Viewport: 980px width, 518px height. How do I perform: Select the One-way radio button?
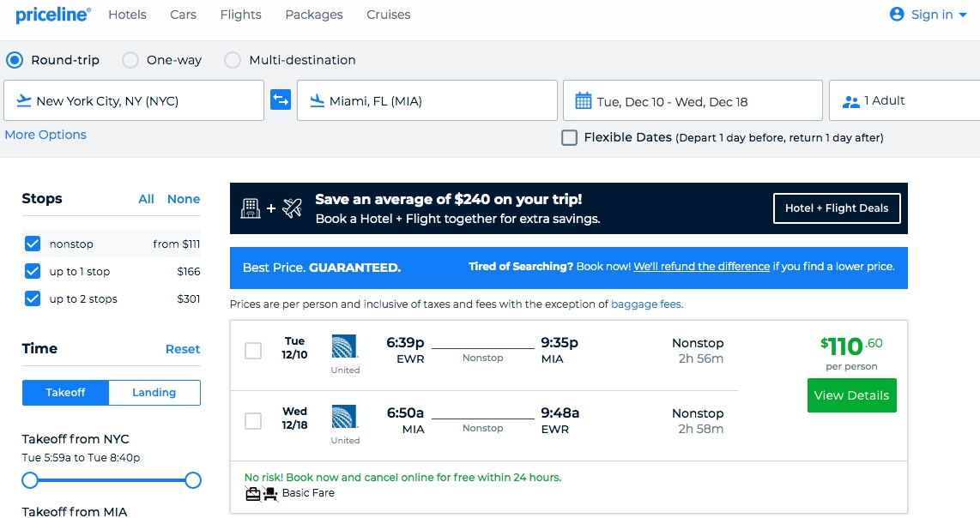(x=130, y=60)
